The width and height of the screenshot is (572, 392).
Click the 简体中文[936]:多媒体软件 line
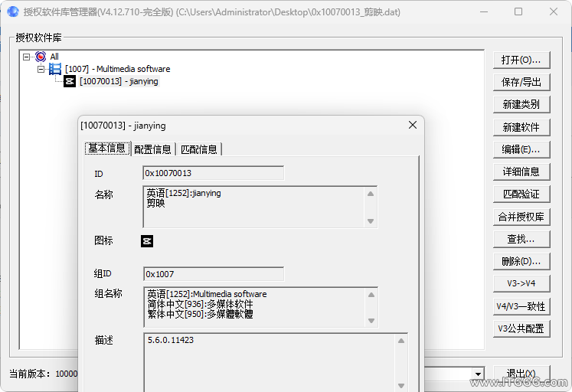point(201,304)
